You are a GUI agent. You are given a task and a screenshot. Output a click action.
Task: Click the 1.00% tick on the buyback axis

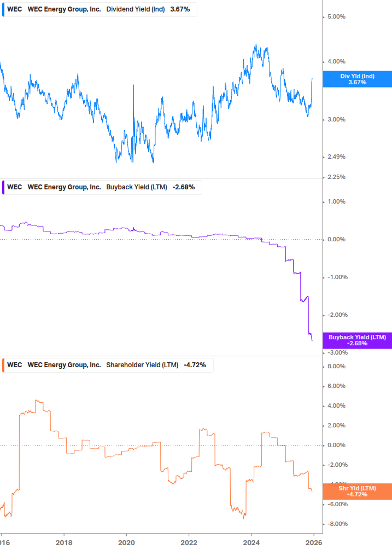pyautogui.click(x=336, y=202)
